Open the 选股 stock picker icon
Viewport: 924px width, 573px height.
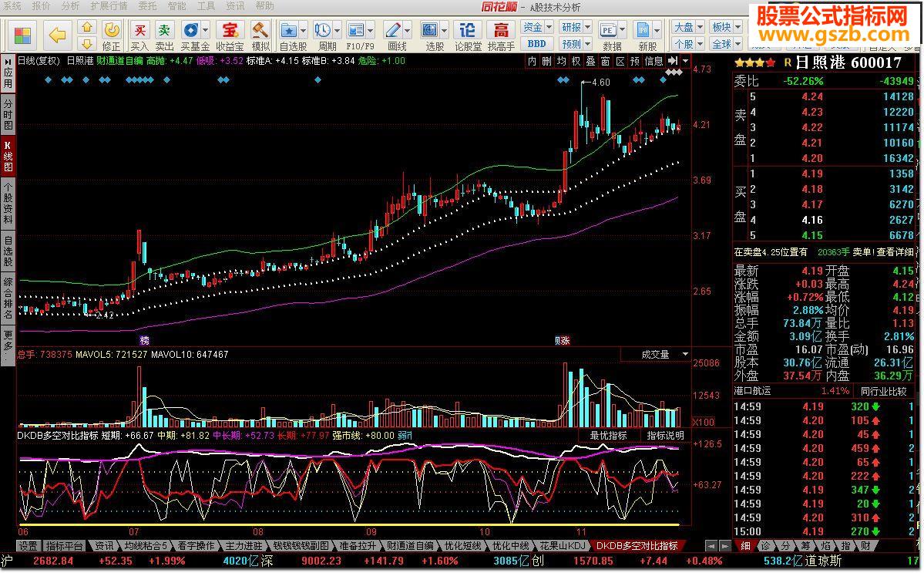[430, 30]
